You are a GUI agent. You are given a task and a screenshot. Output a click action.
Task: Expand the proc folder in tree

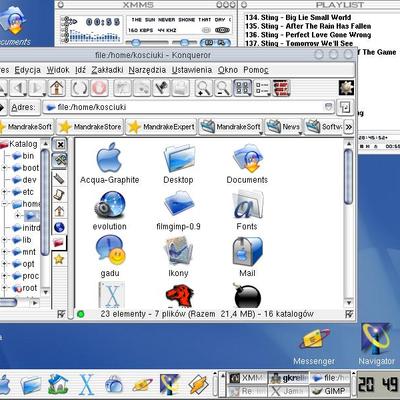[x=4, y=276]
